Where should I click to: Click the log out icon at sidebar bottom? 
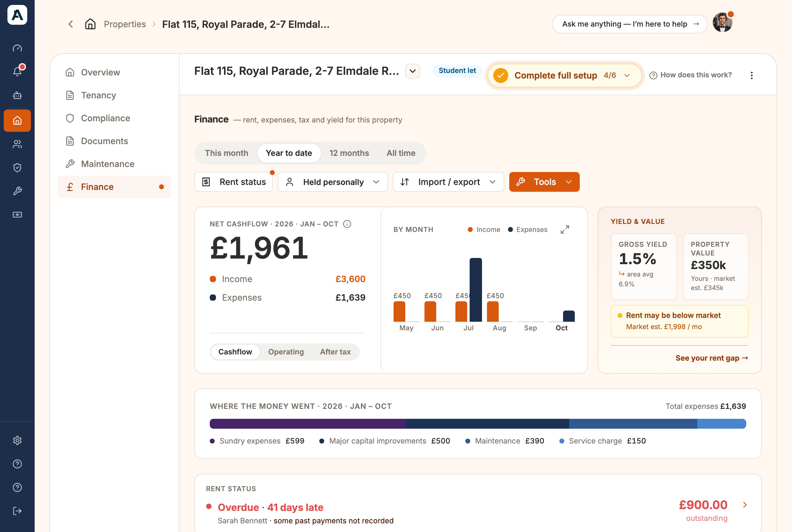pos(17,511)
